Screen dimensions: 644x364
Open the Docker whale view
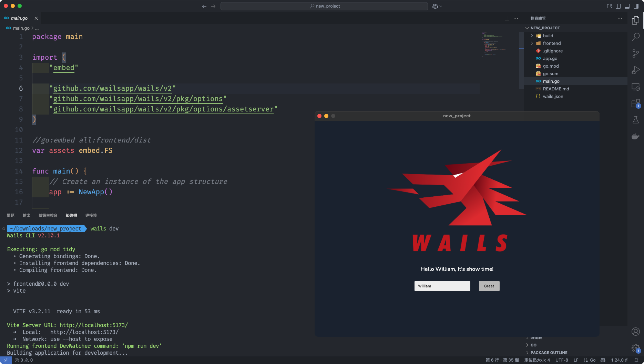[636, 136]
